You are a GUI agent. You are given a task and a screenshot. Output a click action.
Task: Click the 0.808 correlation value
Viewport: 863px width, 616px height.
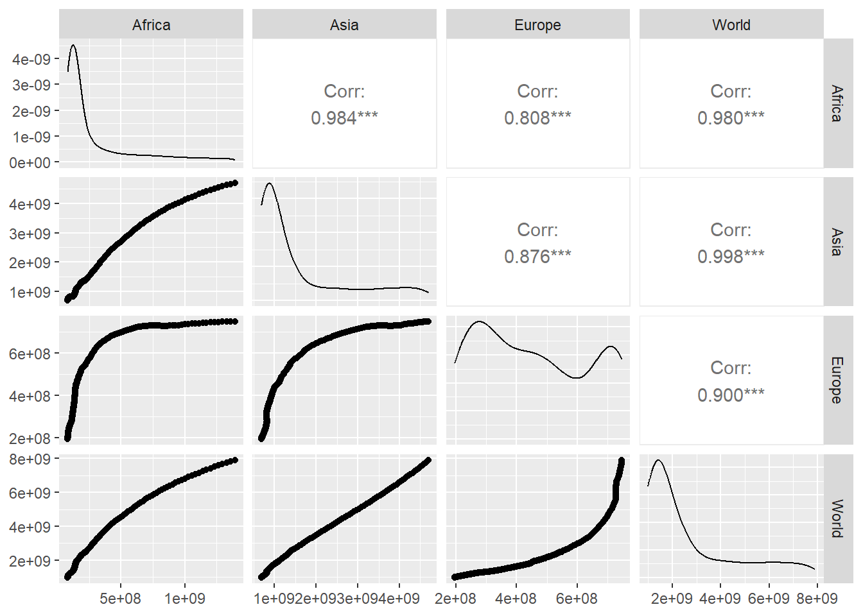click(537, 118)
